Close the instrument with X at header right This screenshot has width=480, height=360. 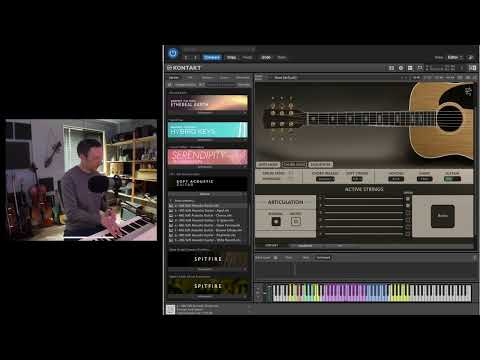pyautogui.click(x=475, y=77)
